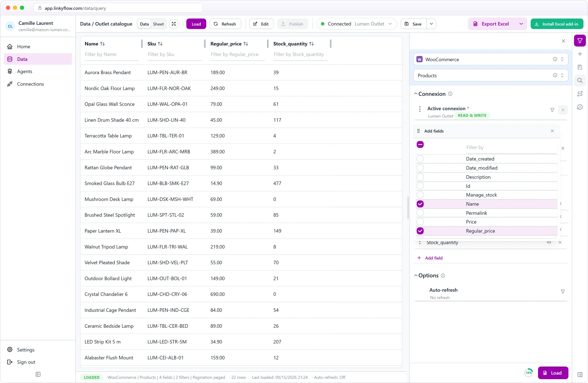Uncheck the Name field
588x383 pixels.
point(420,204)
